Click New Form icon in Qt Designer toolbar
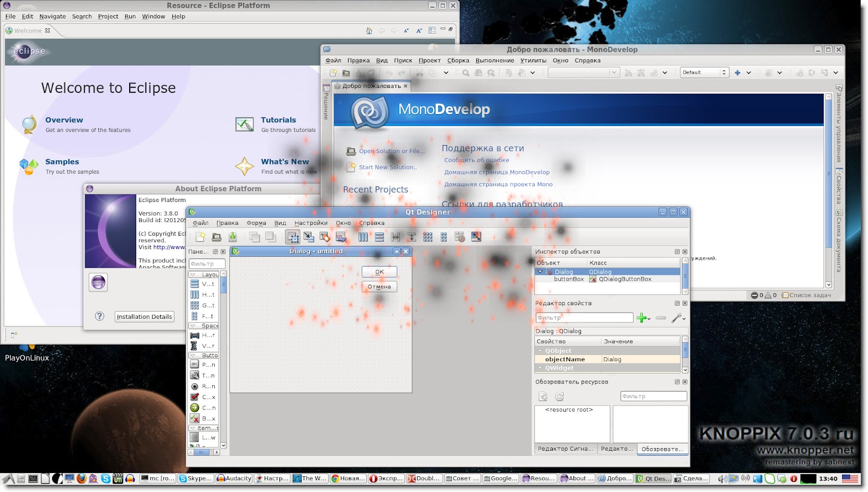868x492 pixels. [x=201, y=237]
